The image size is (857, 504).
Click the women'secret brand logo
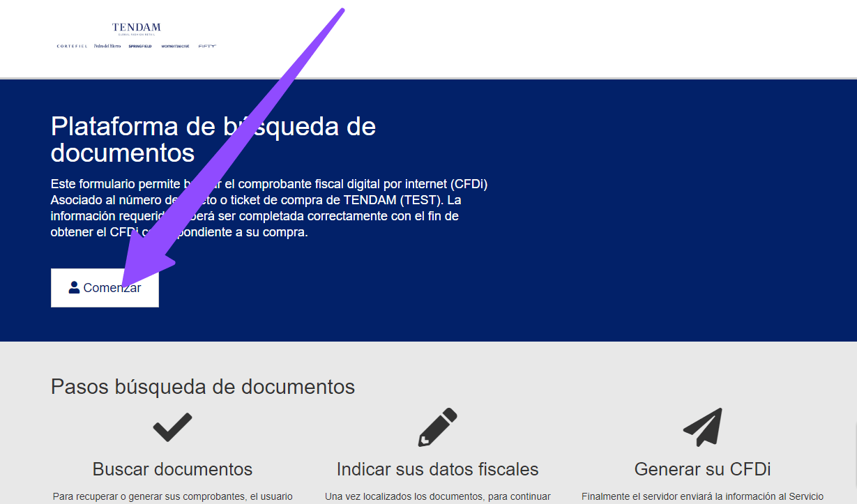tap(175, 46)
